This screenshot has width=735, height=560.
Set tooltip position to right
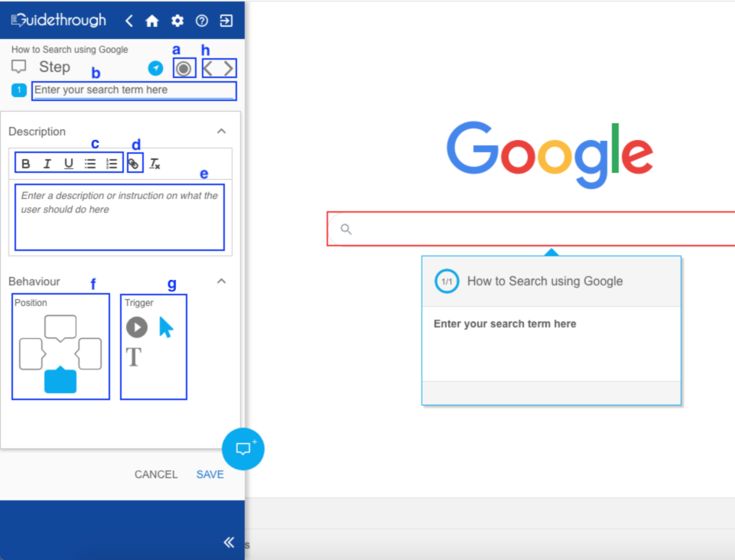[x=88, y=353]
